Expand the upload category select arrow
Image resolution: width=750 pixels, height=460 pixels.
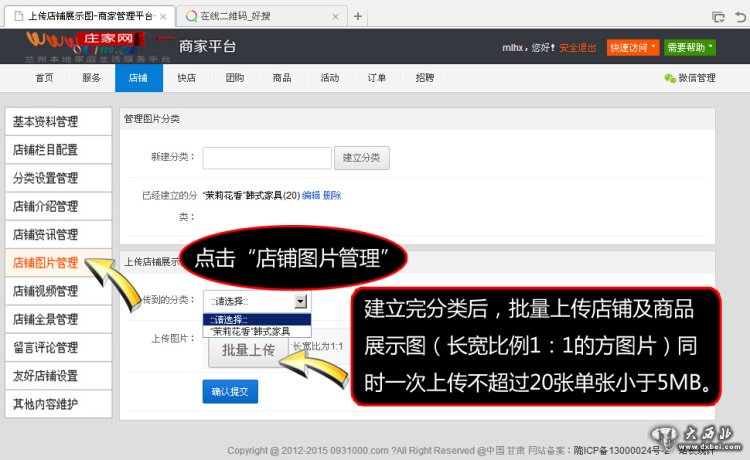tap(299, 301)
